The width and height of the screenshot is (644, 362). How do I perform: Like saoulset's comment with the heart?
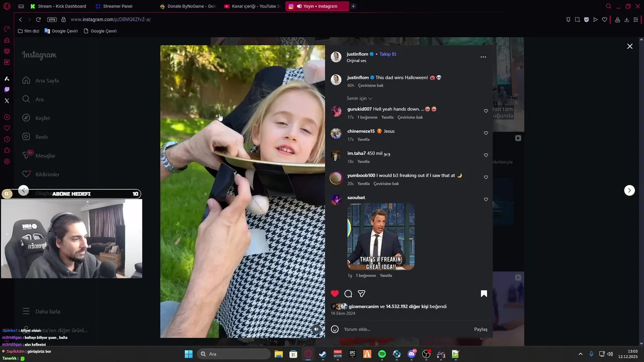tap(486, 200)
